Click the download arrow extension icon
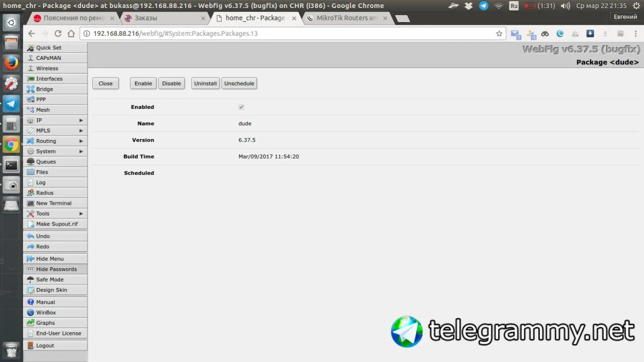The height and width of the screenshot is (362, 644). pyautogui.click(x=590, y=34)
